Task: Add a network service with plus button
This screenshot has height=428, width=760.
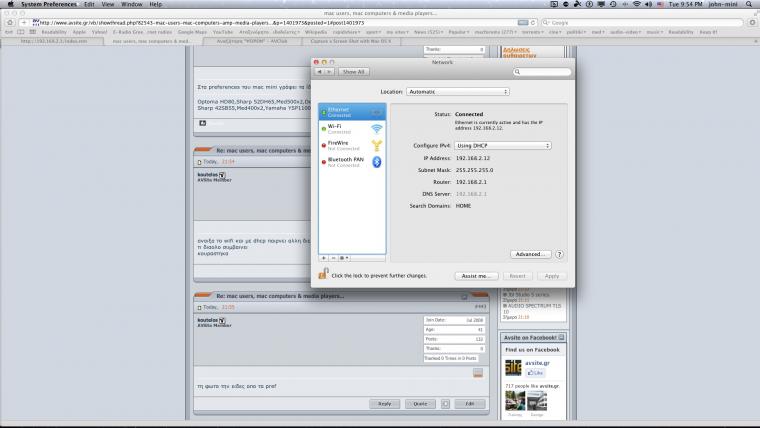Action: (x=324, y=257)
